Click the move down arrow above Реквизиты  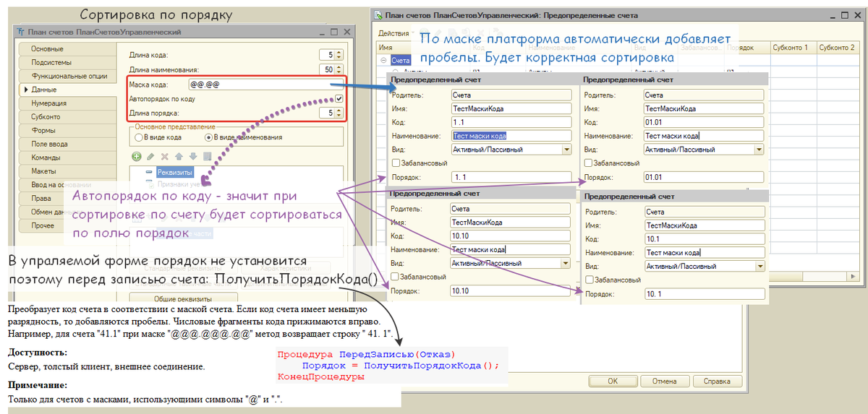tap(192, 156)
